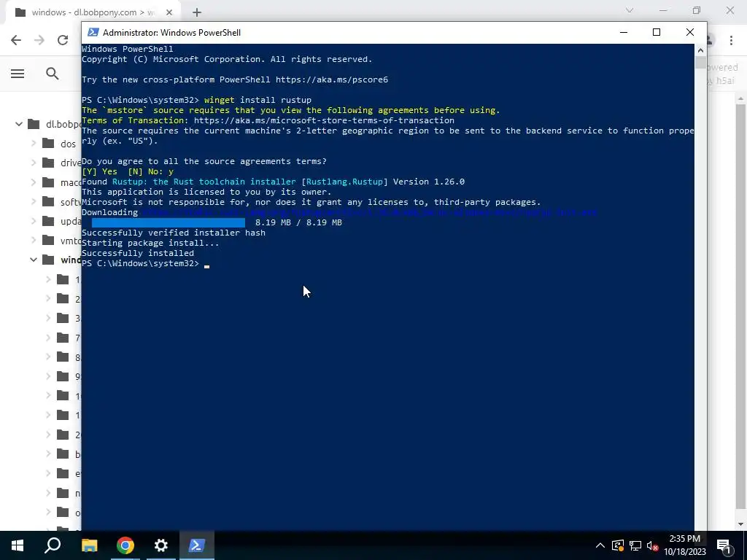Select the upda folder icon in the tree
The height and width of the screenshot is (560, 747).
click(x=48, y=221)
